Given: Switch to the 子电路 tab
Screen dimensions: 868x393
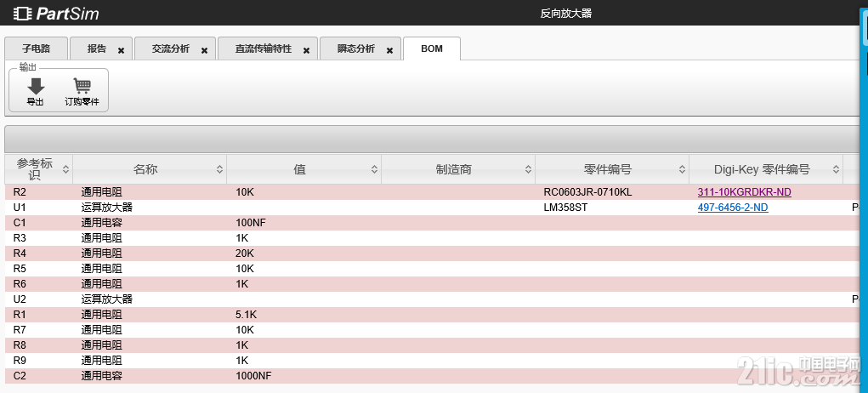Looking at the screenshot, I should pos(36,48).
